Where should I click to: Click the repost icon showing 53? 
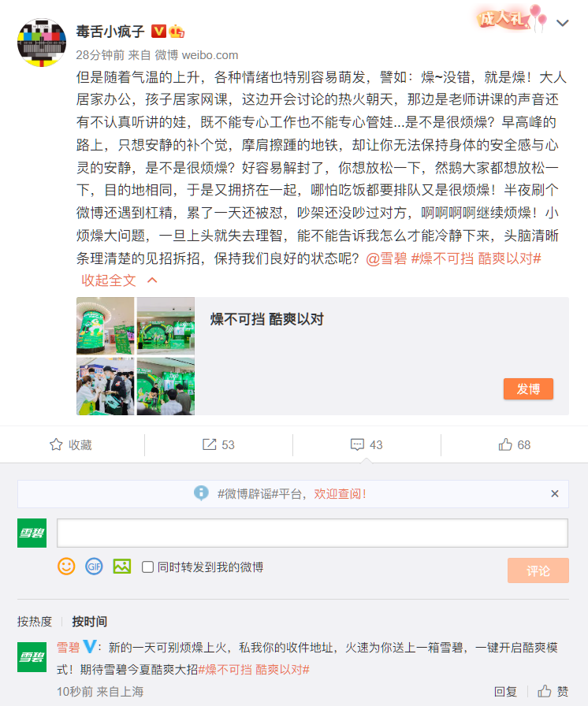210,445
